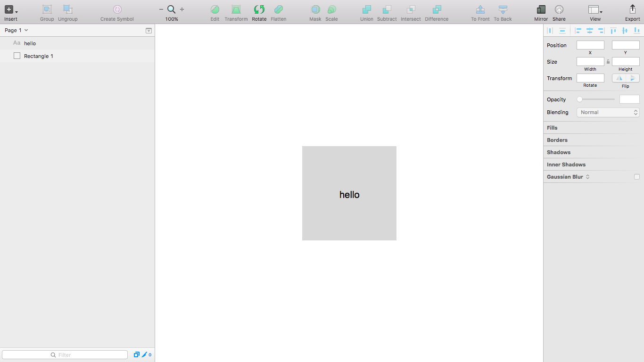The image size is (644, 362).
Task: Click the Create Symbol icon
Action: pyautogui.click(x=117, y=9)
